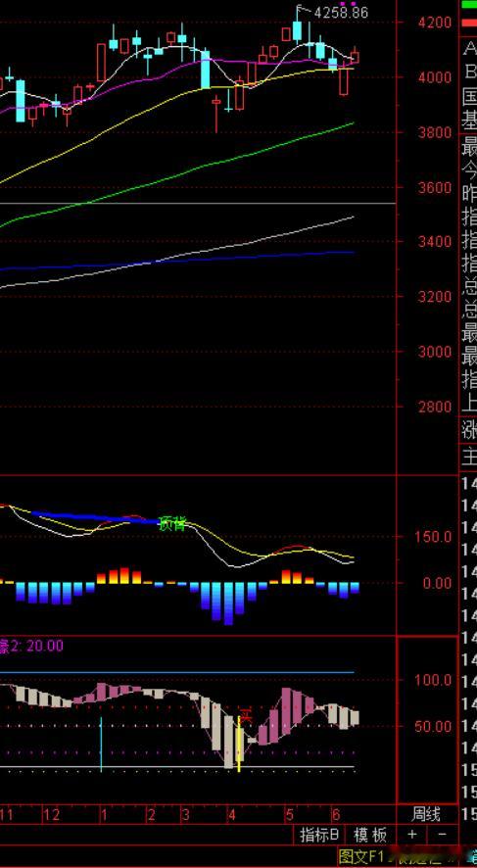The height and width of the screenshot is (868, 477).
Task: Click the last red candlestick
Action: pyautogui.click(x=355, y=57)
